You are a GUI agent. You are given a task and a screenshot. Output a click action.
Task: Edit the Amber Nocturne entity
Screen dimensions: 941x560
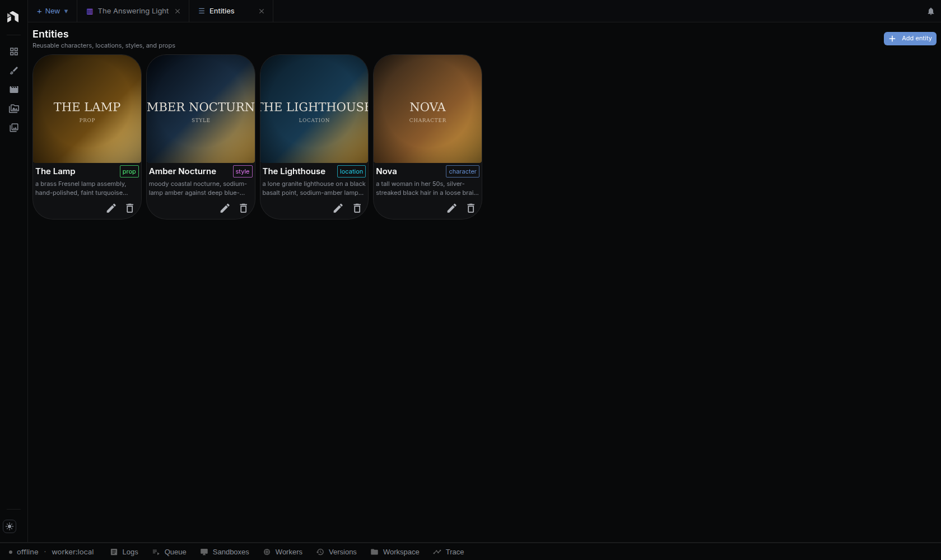click(x=225, y=208)
